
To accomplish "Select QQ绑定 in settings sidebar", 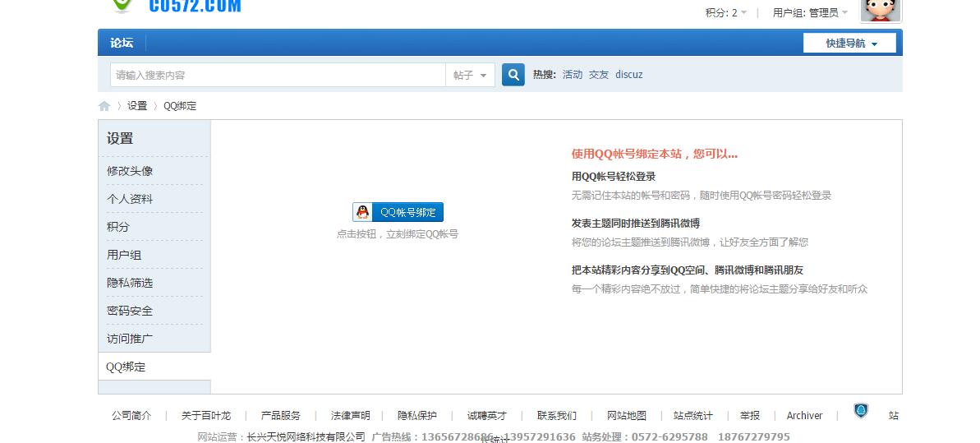I will 126,367.
